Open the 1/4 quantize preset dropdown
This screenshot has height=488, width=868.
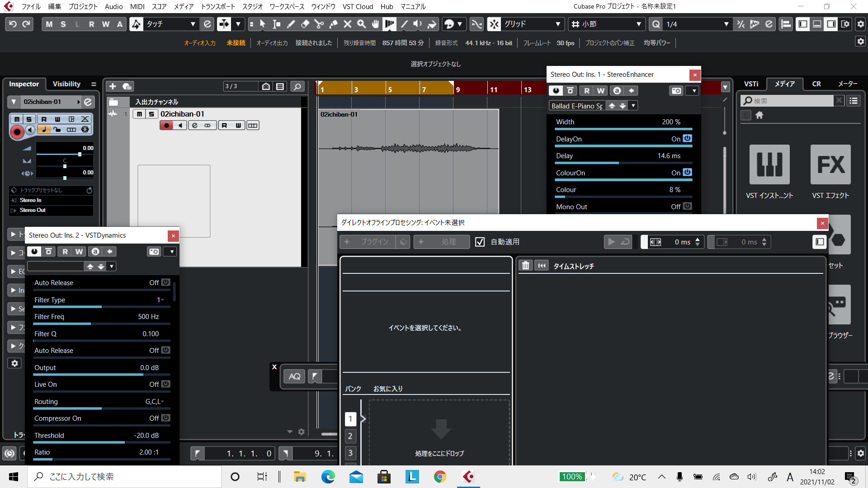coord(726,24)
